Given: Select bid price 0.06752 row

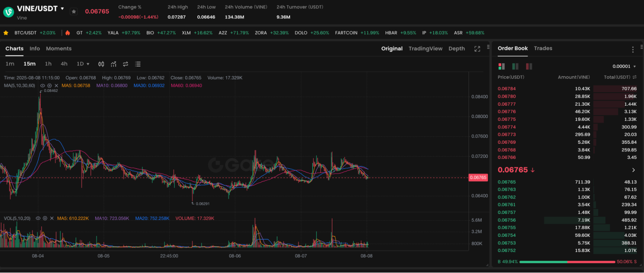Looking at the screenshot, I should coord(567,250).
